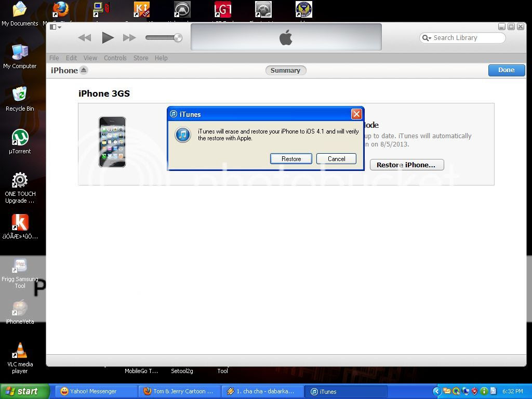532x399 pixels.
Task: Click the green info tray icon
Action: pos(484,392)
